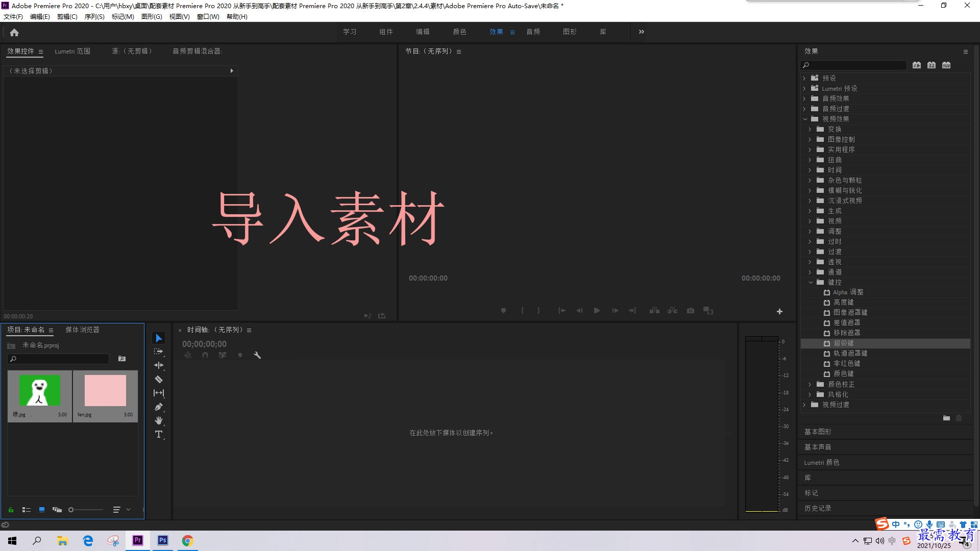Open timeline display settings wrench
The width and height of the screenshot is (980, 551).
click(257, 355)
